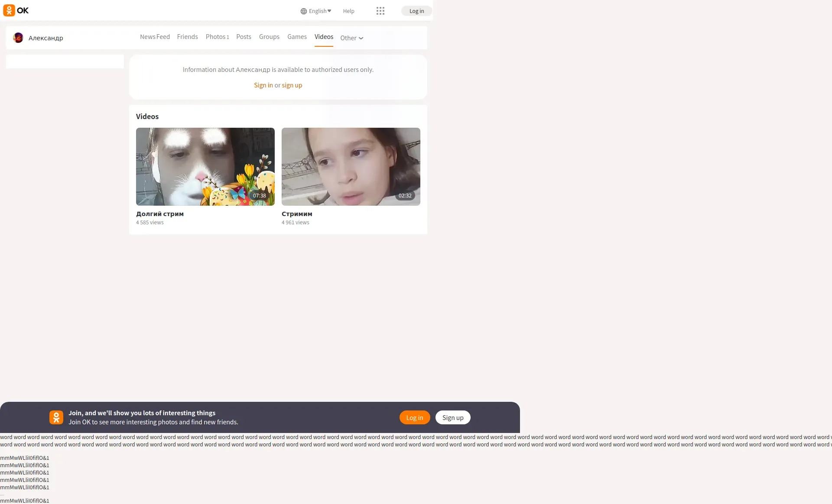Open the Photos tab
This screenshot has height=504, width=832.
tap(217, 37)
